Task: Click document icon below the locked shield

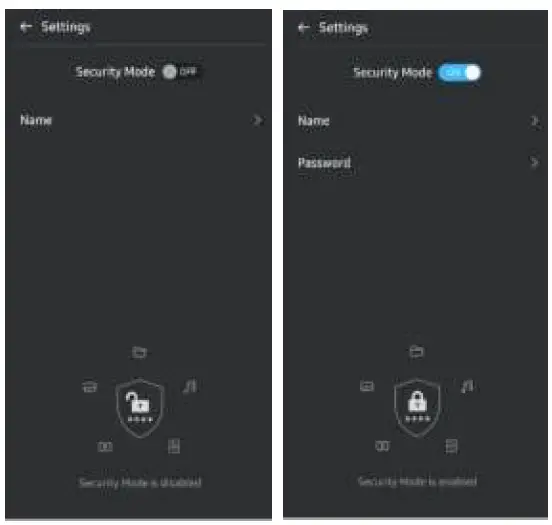Action: coord(451,446)
